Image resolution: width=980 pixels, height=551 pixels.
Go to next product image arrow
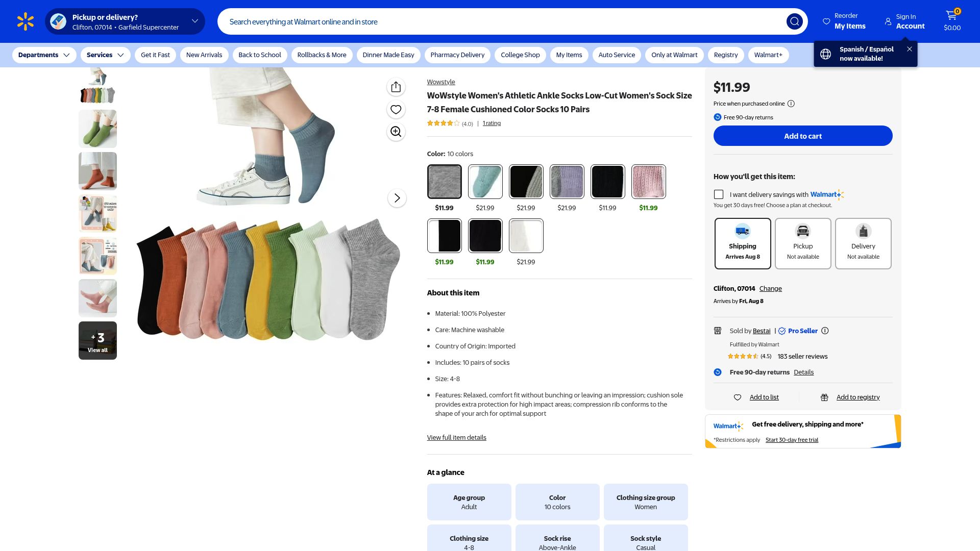[397, 198]
